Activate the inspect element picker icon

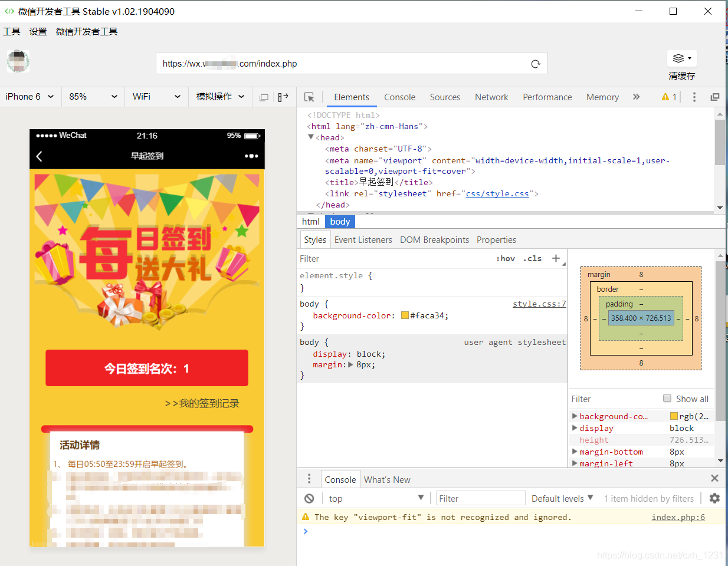pos(309,97)
